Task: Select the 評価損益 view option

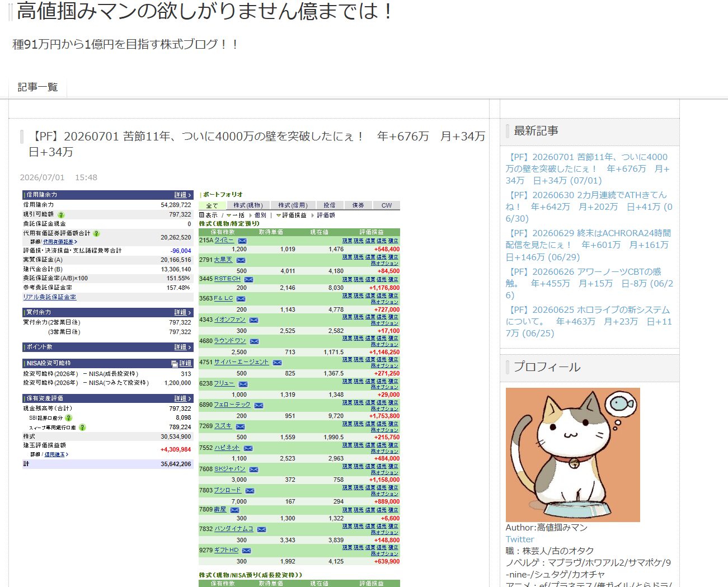Action: click(294, 215)
